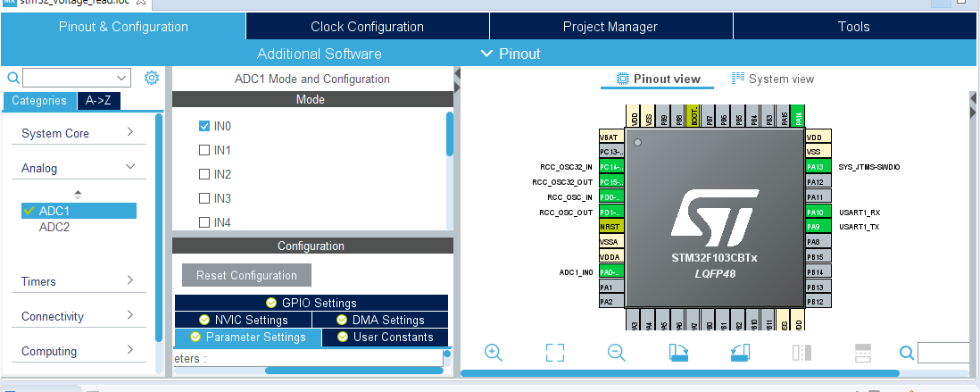This screenshot has height=392, width=980.
Task: Collapse the ADC1 configuration panel arrow
Action: pos(457,74)
